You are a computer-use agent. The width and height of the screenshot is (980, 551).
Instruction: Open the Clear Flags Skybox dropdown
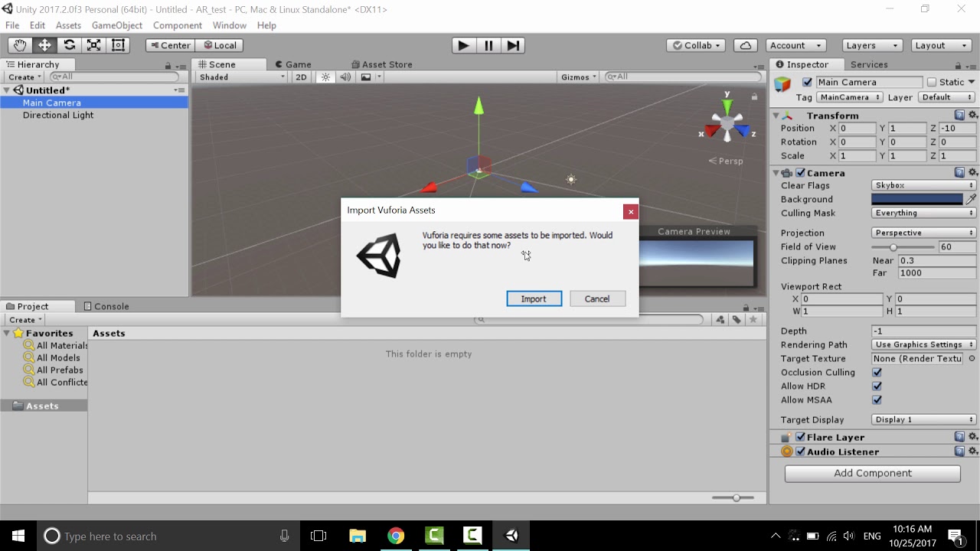pos(923,185)
